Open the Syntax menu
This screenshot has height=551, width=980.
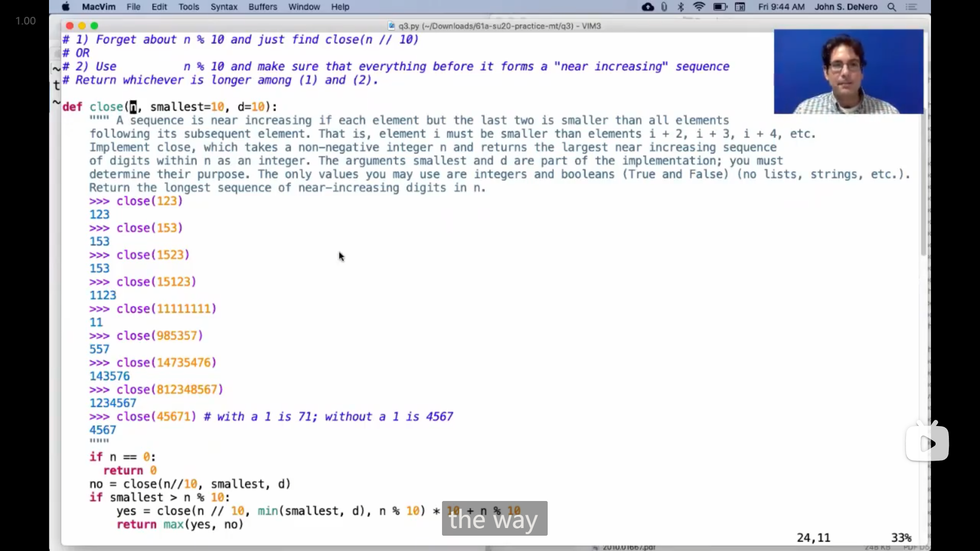coord(224,7)
